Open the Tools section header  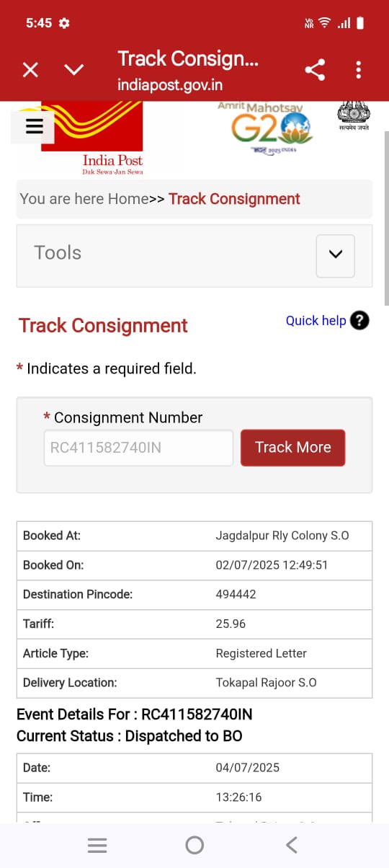194,255
